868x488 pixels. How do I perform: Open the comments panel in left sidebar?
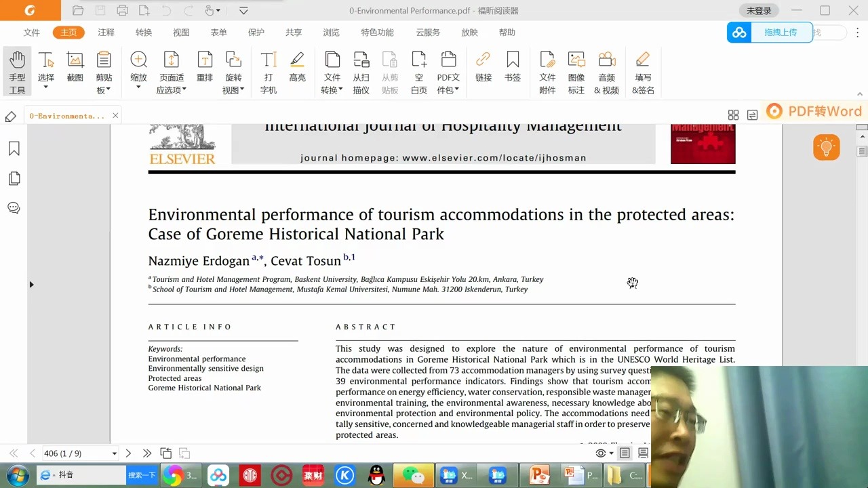14,208
